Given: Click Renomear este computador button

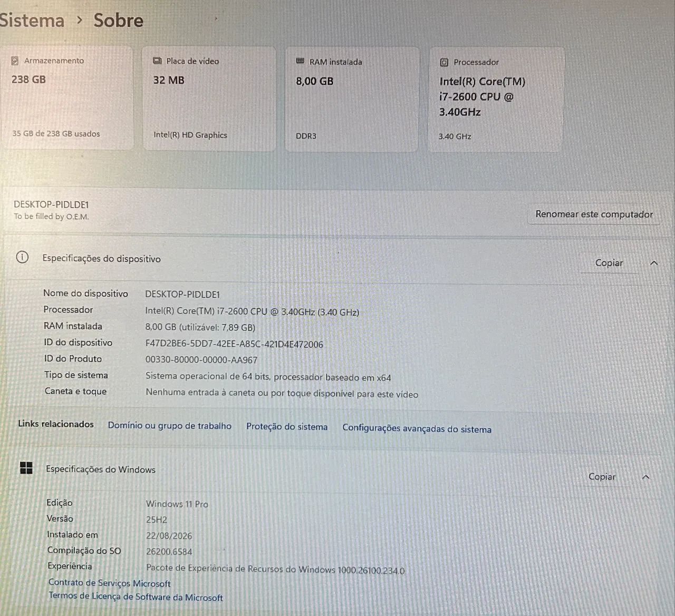Looking at the screenshot, I should coord(594,214).
